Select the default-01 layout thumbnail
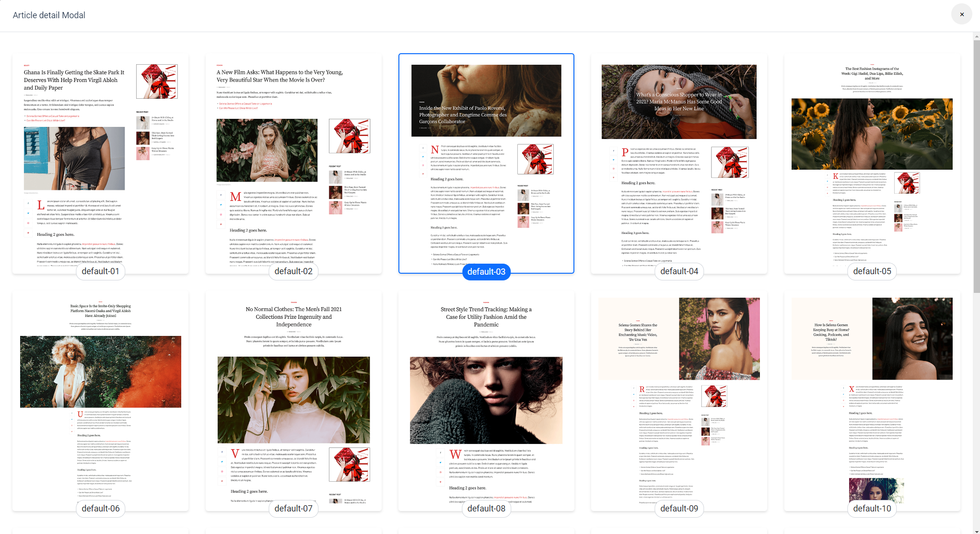The image size is (980, 534). tap(100, 163)
